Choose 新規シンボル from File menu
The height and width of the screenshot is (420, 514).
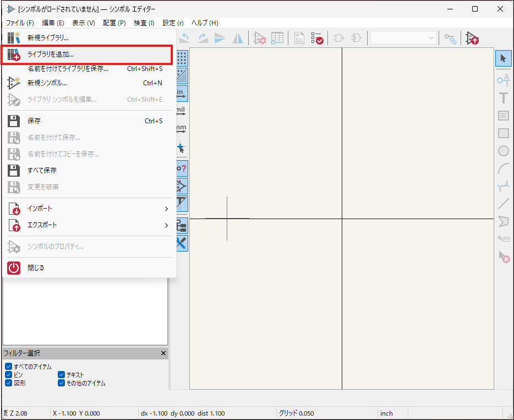click(x=88, y=83)
